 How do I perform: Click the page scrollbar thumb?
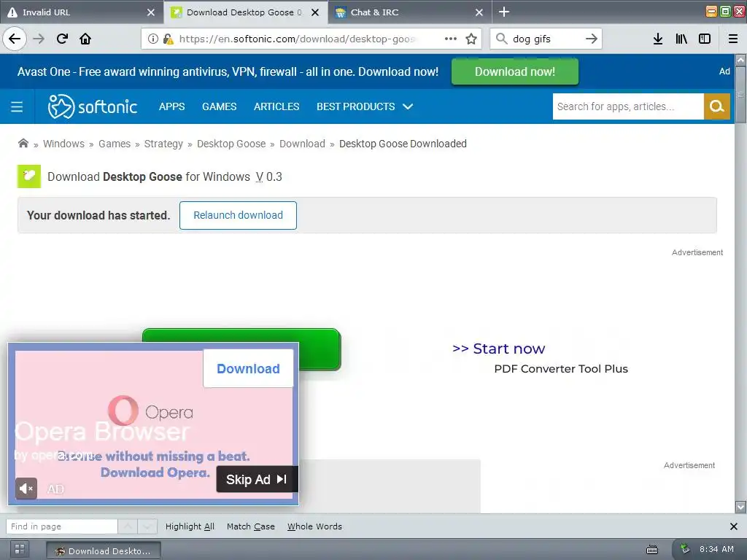(740, 95)
